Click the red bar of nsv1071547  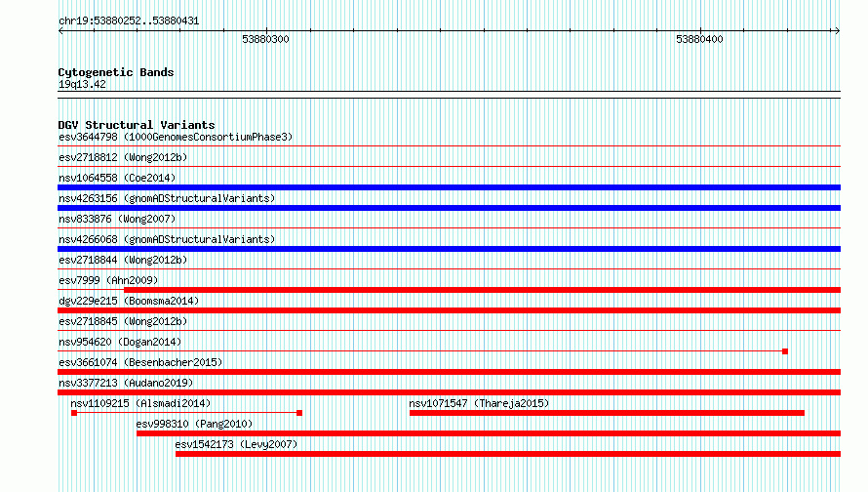(607, 413)
